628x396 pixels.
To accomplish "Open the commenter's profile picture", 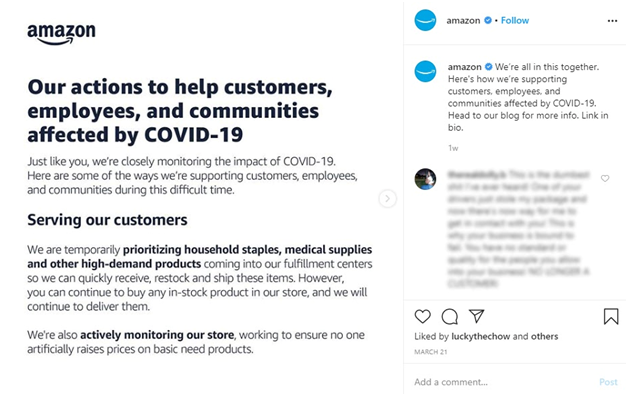I will pyautogui.click(x=425, y=179).
